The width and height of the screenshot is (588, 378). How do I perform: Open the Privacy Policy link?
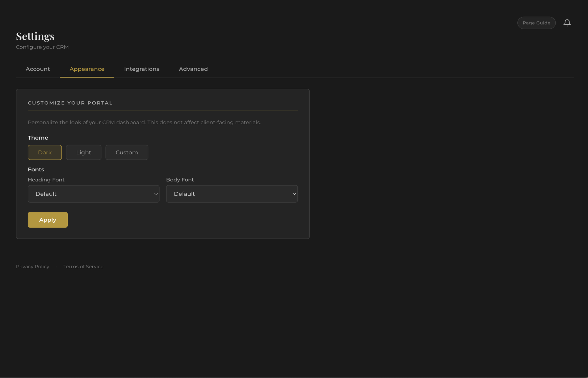pos(32,266)
